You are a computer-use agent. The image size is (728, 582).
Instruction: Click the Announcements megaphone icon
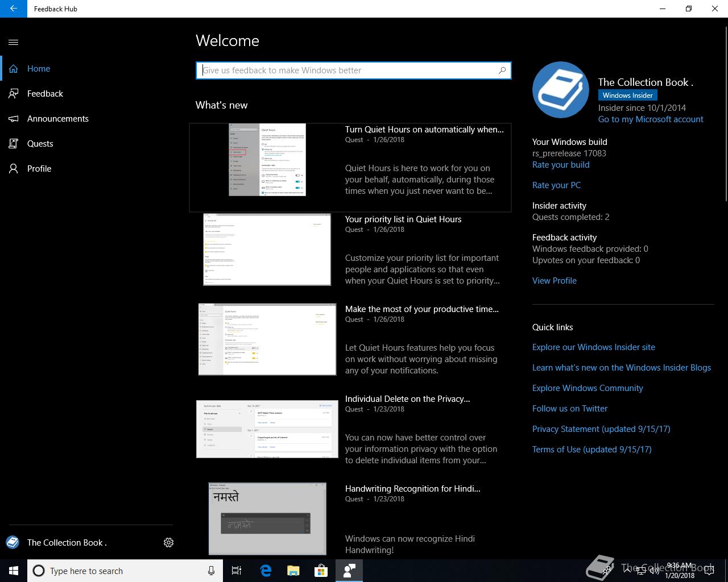(x=14, y=119)
